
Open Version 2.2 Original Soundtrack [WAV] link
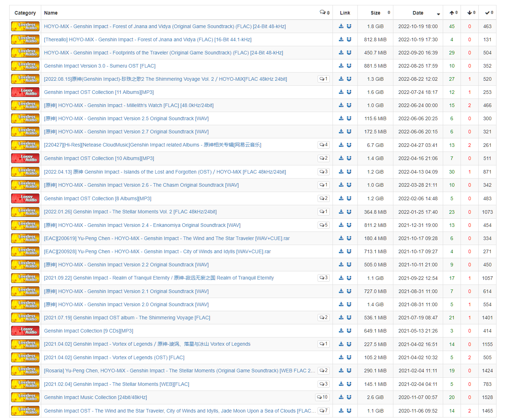126,265
